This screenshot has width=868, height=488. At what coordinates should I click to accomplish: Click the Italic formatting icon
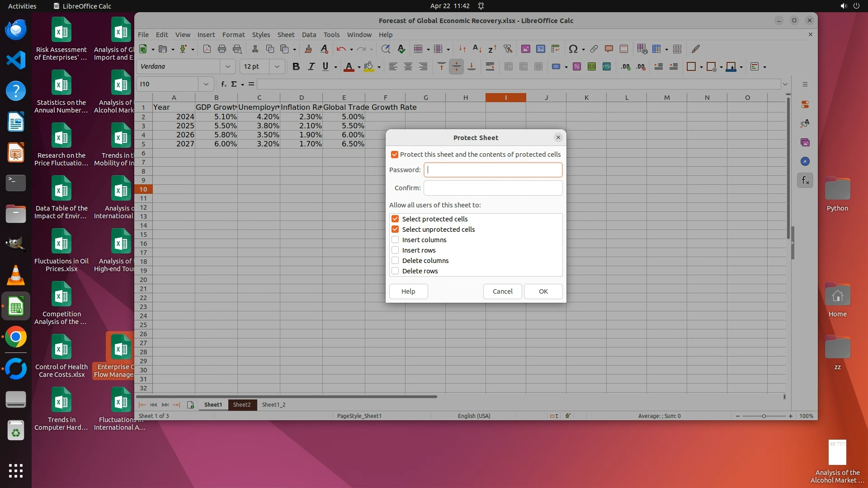(x=311, y=67)
